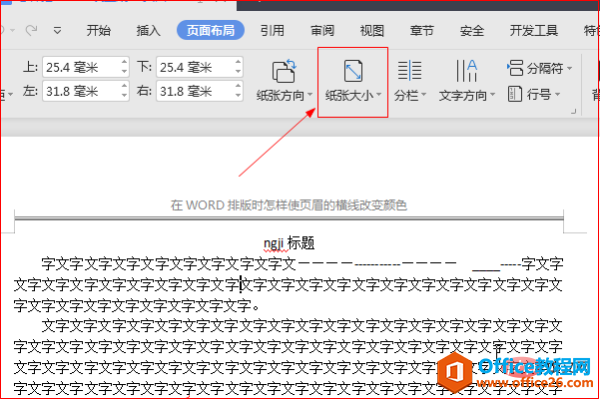Switch to the 审阅 Review tab

322,30
